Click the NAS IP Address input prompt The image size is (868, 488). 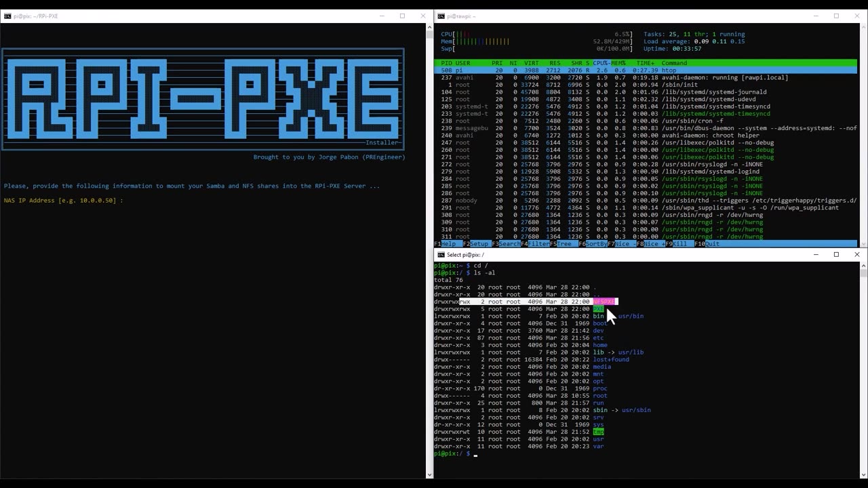point(63,201)
